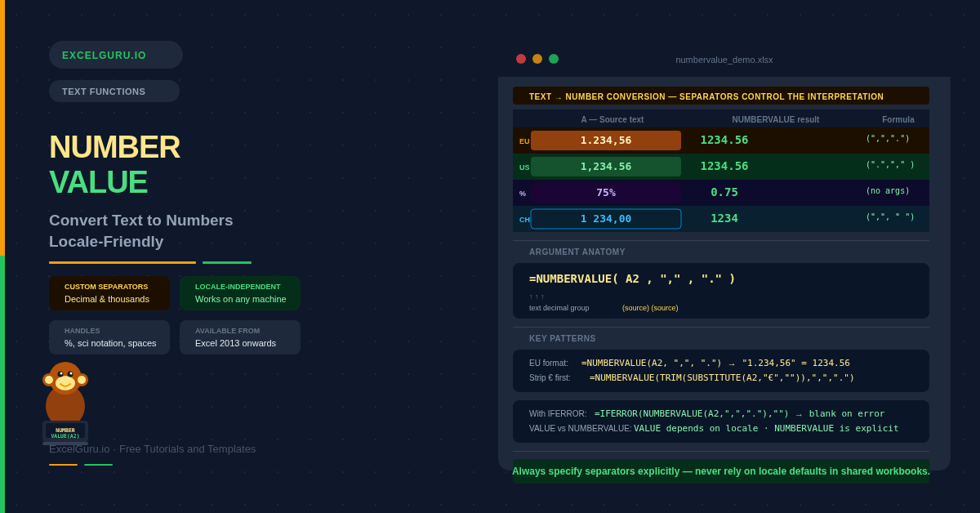Click the =NUMBERVALUE( A2 , "," , "." ) formula
Screen dimensions: 980x513
point(631,279)
